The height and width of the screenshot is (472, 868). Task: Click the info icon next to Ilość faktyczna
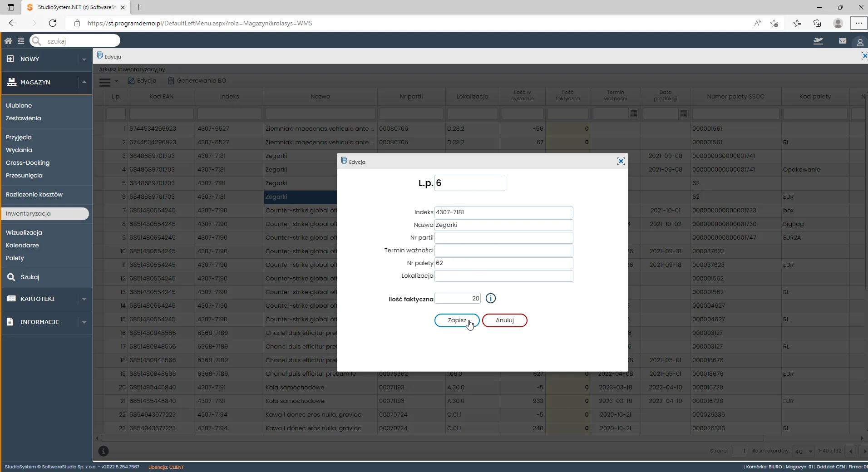[491, 298]
